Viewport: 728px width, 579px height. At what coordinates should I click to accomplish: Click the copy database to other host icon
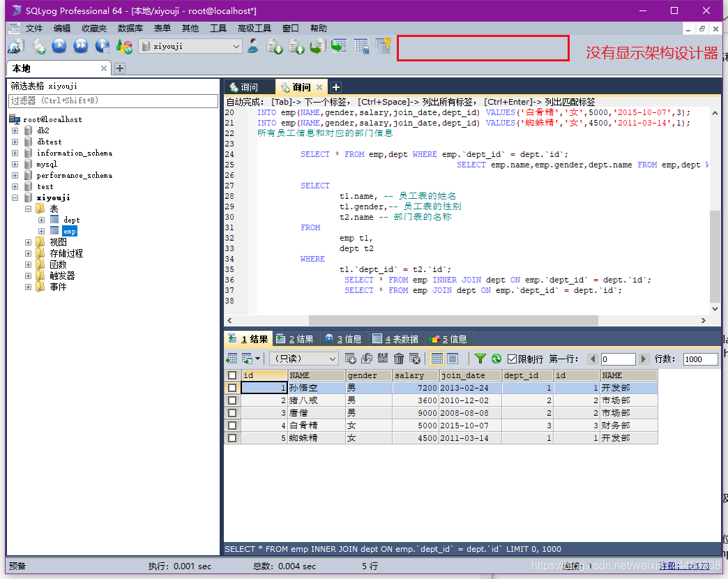tap(318, 47)
